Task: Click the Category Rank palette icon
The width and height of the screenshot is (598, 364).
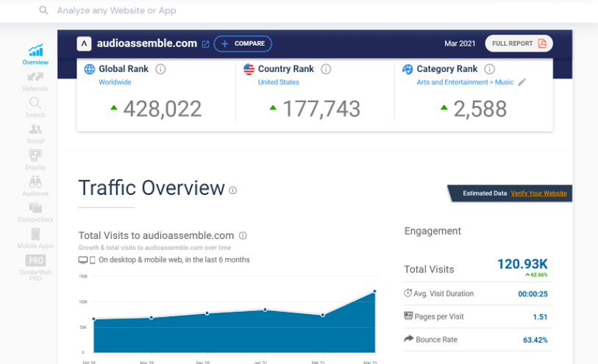Action: coord(407,69)
